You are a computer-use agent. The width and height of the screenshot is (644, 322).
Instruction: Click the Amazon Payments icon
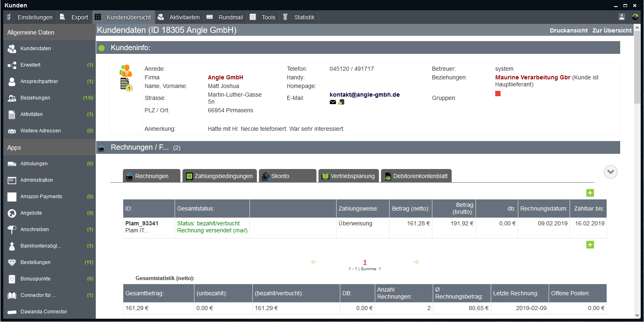12,197
